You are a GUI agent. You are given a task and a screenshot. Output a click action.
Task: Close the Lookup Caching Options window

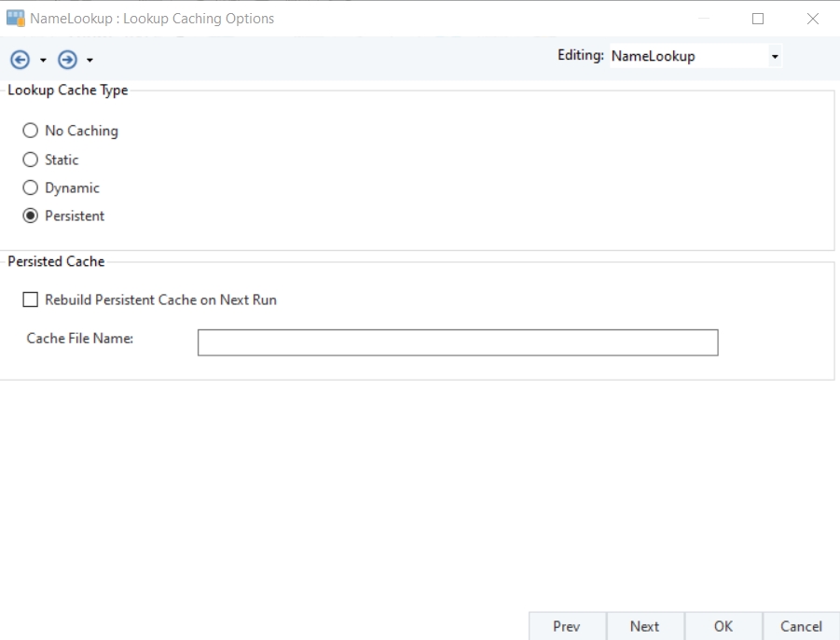click(x=812, y=18)
